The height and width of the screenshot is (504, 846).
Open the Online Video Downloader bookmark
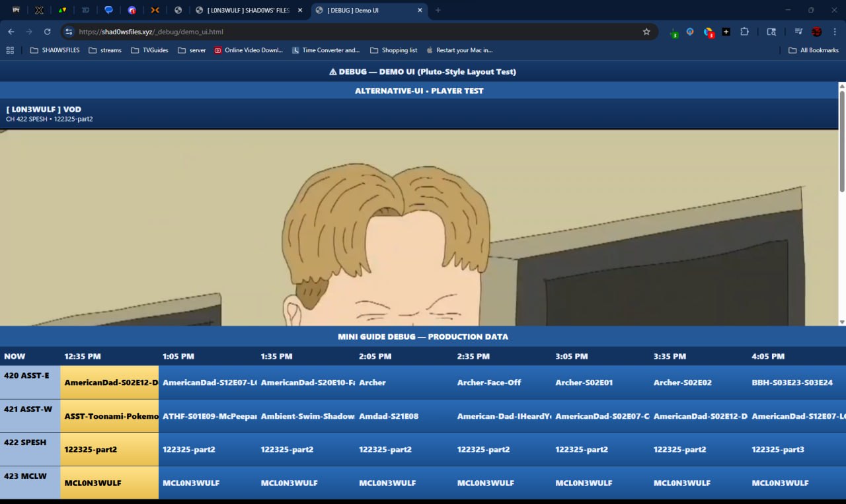pyautogui.click(x=249, y=50)
